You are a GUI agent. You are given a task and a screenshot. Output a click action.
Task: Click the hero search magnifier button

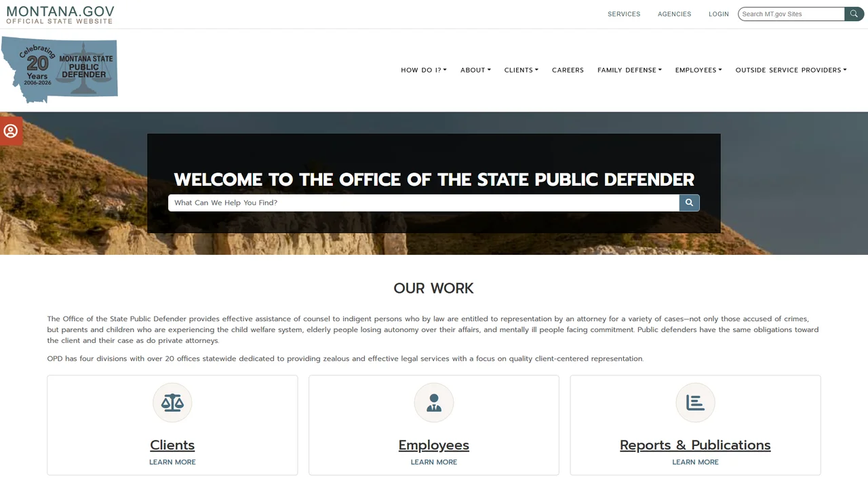click(x=689, y=203)
